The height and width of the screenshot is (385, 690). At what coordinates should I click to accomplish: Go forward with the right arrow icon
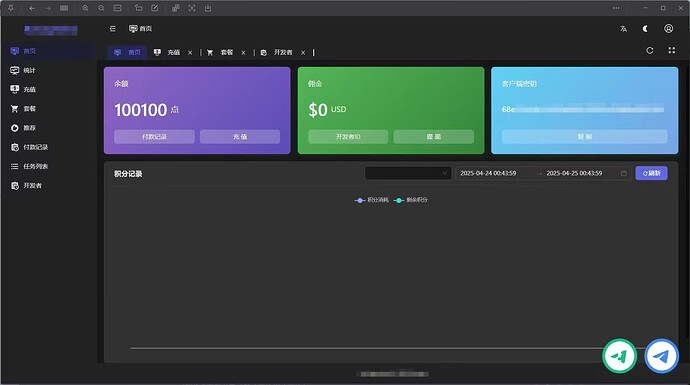point(48,8)
